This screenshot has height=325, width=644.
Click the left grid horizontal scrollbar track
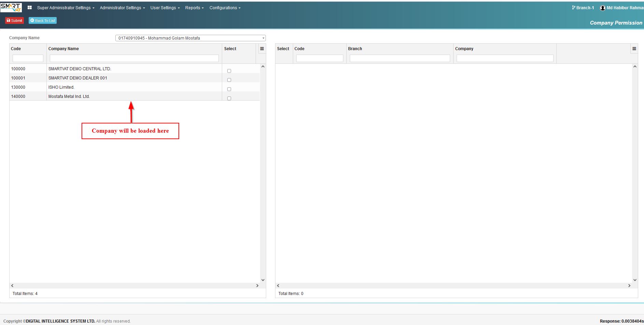click(135, 286)
